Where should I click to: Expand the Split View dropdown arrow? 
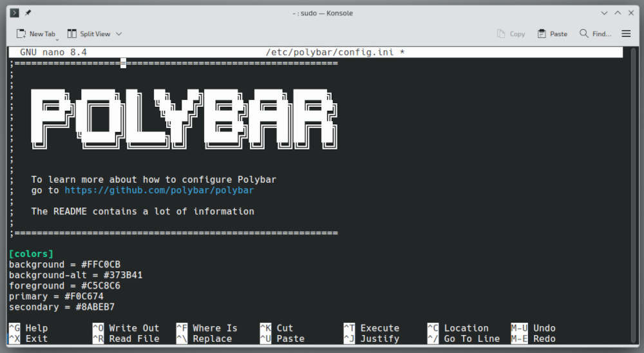119,34
